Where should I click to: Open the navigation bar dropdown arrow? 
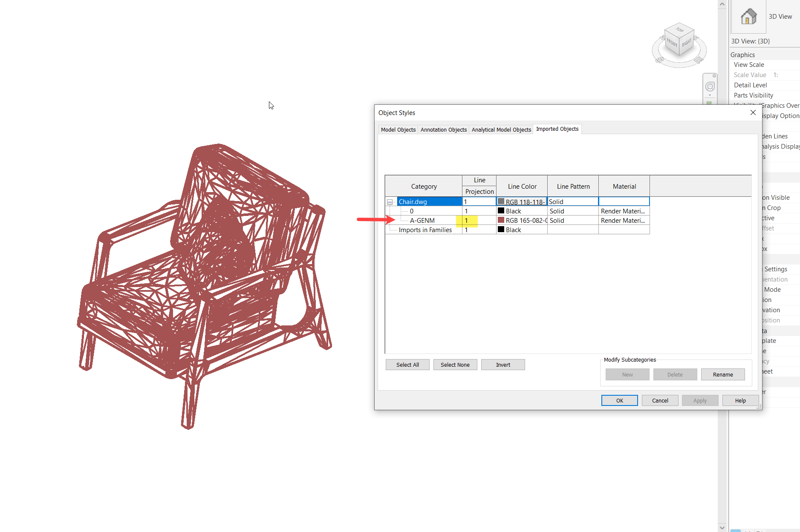pyautogui.click(x=710, y=95)
